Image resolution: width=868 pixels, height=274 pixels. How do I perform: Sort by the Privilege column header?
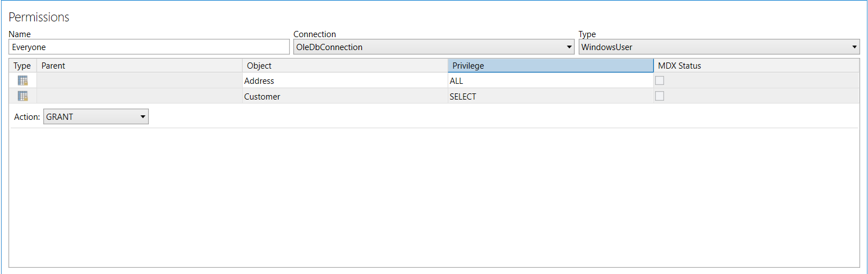(x=550, y=66)
